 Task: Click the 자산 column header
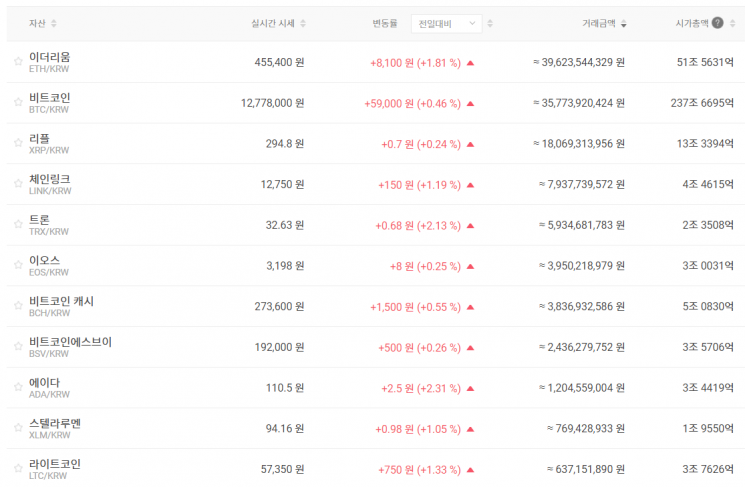[37, 23]
